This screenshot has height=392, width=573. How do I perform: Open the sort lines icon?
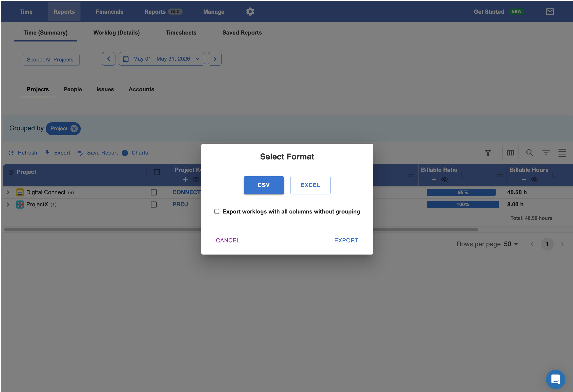click(x=546, y=153)
